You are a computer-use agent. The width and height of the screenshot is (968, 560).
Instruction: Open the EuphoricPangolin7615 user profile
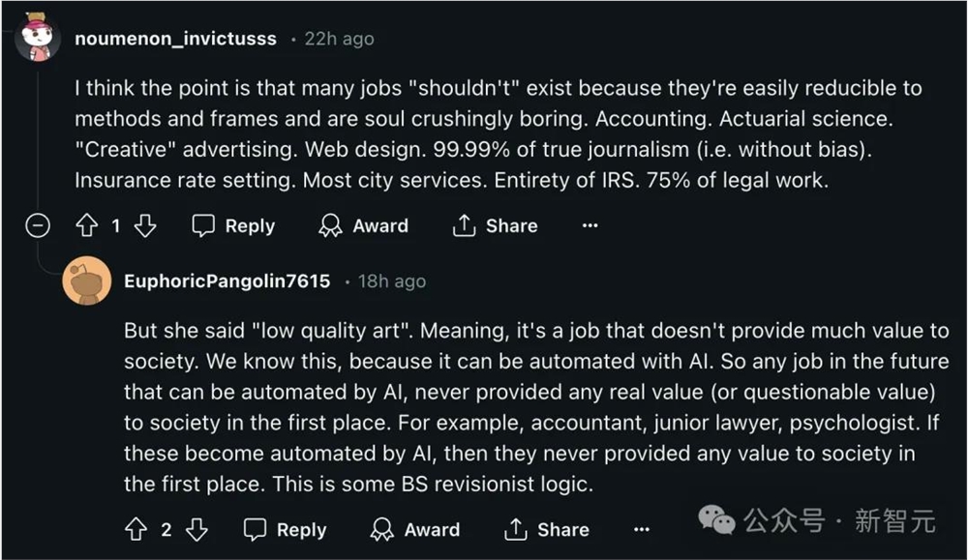click(227, 281)
